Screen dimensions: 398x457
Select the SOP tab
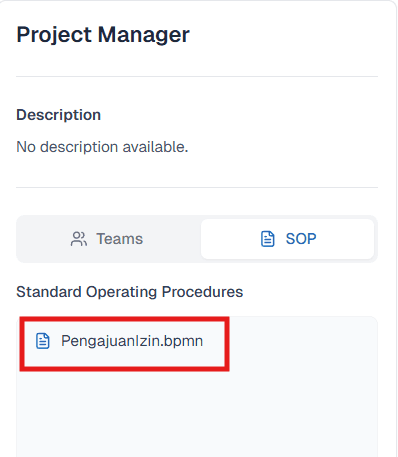pos(287,239)
